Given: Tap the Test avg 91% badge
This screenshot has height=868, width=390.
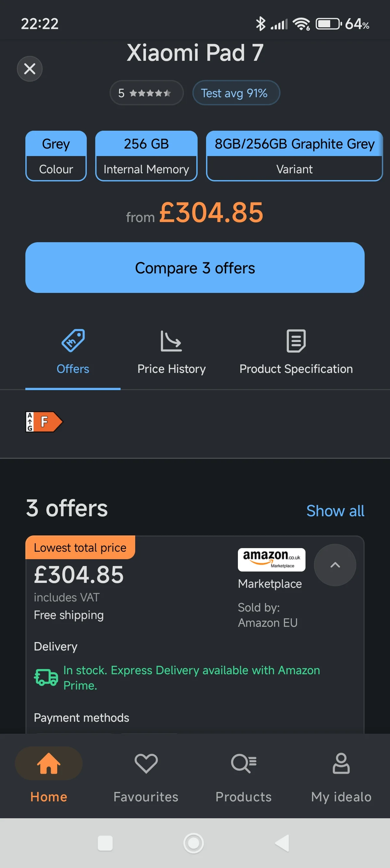Looking at the screenshot, I should click(236, 93).
